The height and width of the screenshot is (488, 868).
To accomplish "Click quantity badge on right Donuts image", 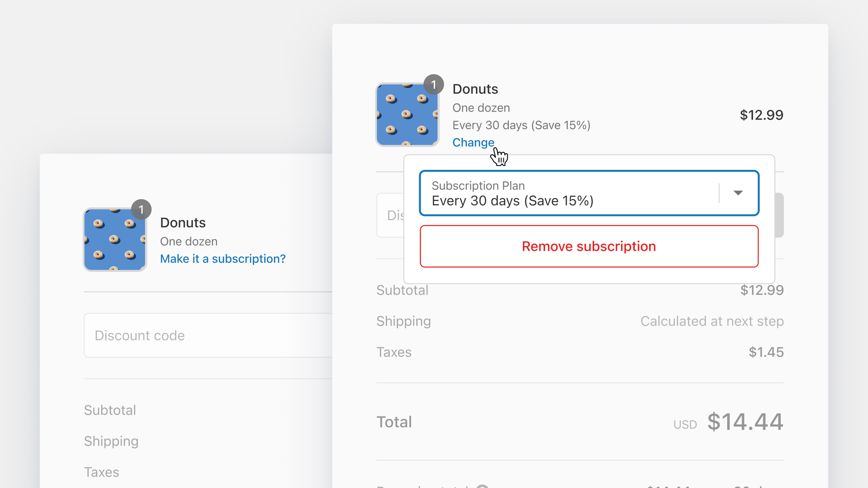I will pyautogui.click(x=434, y=84).
